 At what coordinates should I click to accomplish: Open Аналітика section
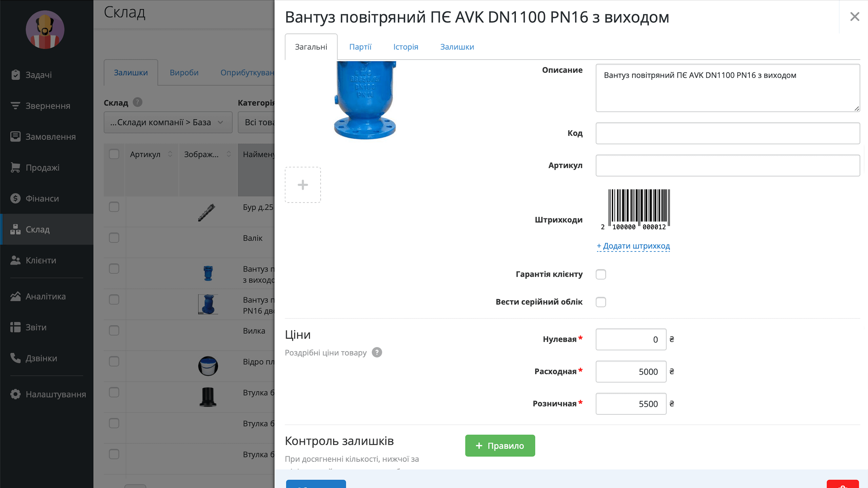(x=46, y=296)
